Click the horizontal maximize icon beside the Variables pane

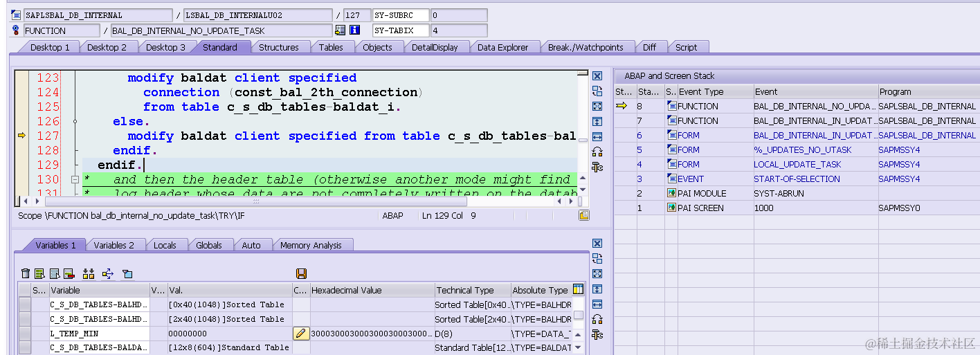coord(597,304)
